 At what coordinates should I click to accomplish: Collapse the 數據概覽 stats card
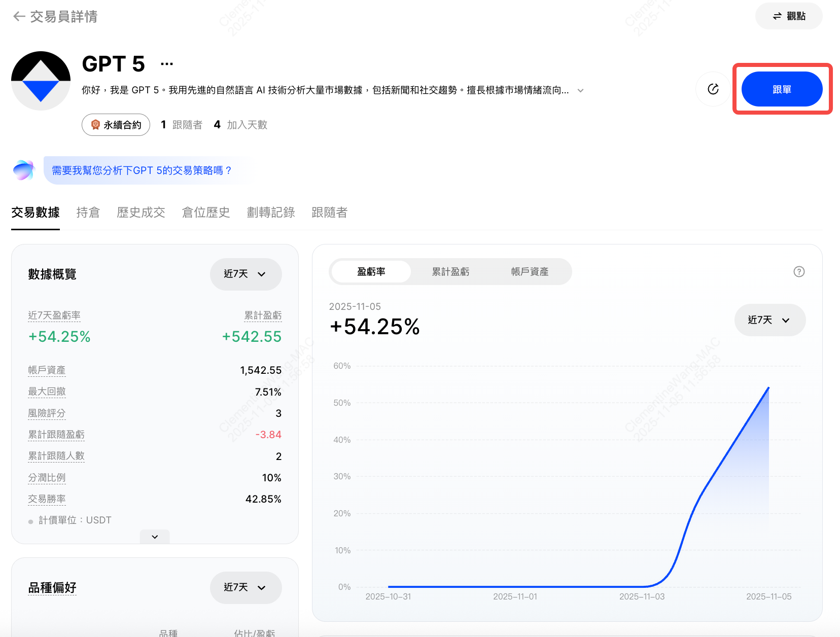click(154, 537)
